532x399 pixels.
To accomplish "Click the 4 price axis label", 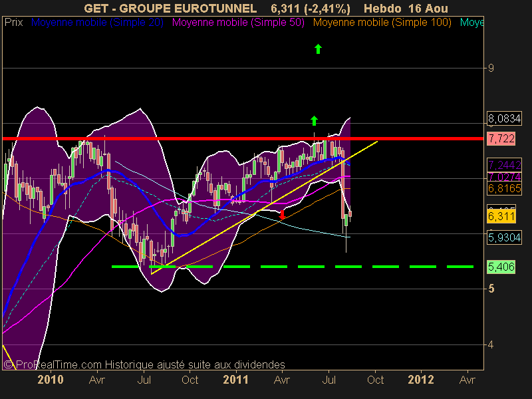I will coord(491,344).
